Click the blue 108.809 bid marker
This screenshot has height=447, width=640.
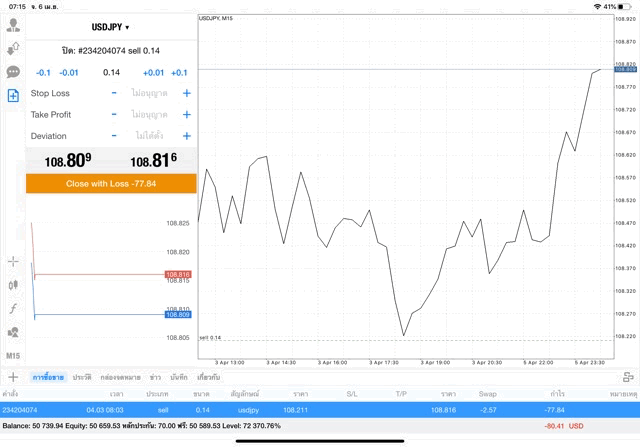click(x=178, y=314)
